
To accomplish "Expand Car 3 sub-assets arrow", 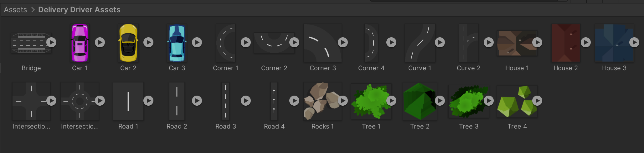I will click(x=197, y=42).
